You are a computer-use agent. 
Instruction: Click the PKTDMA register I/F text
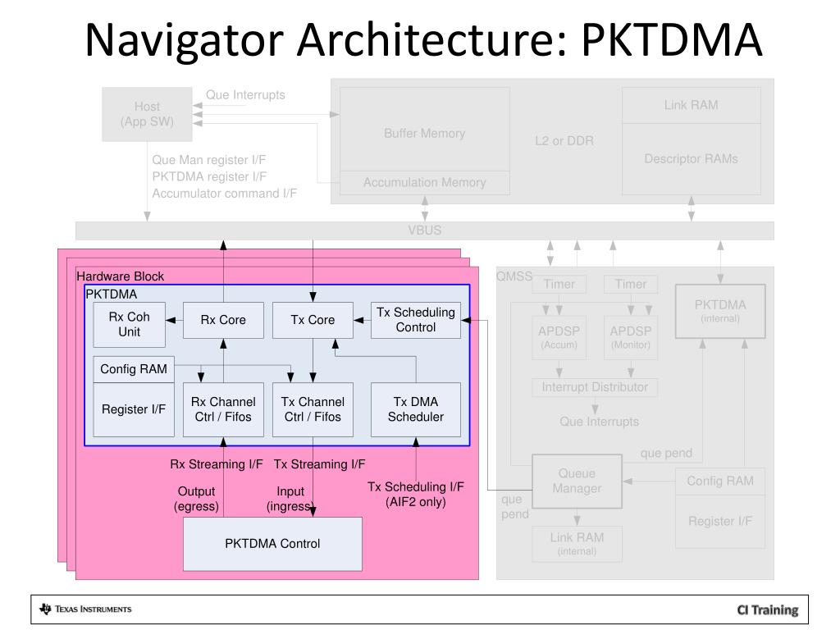[x=209, y=176]
